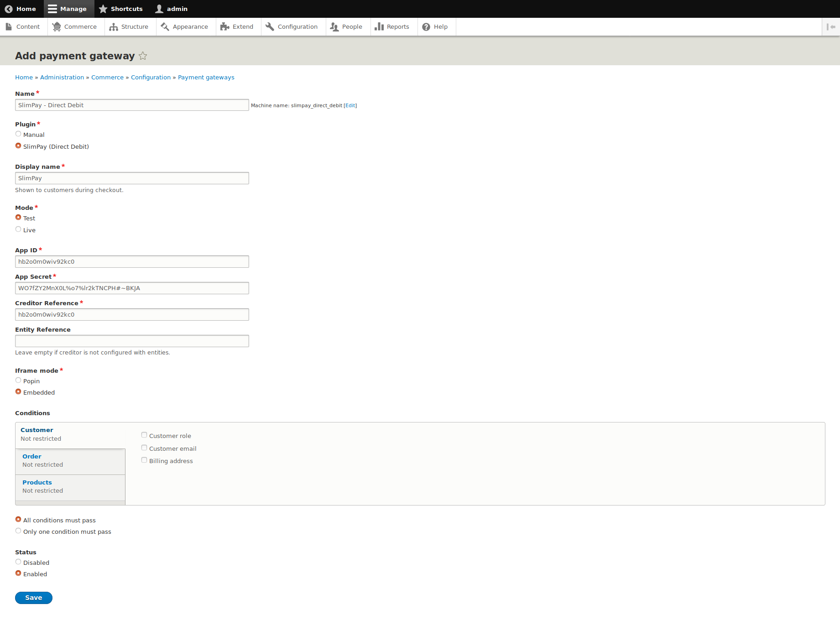Check the Customer role condition
840x641 pixels.
coord(144,435)
